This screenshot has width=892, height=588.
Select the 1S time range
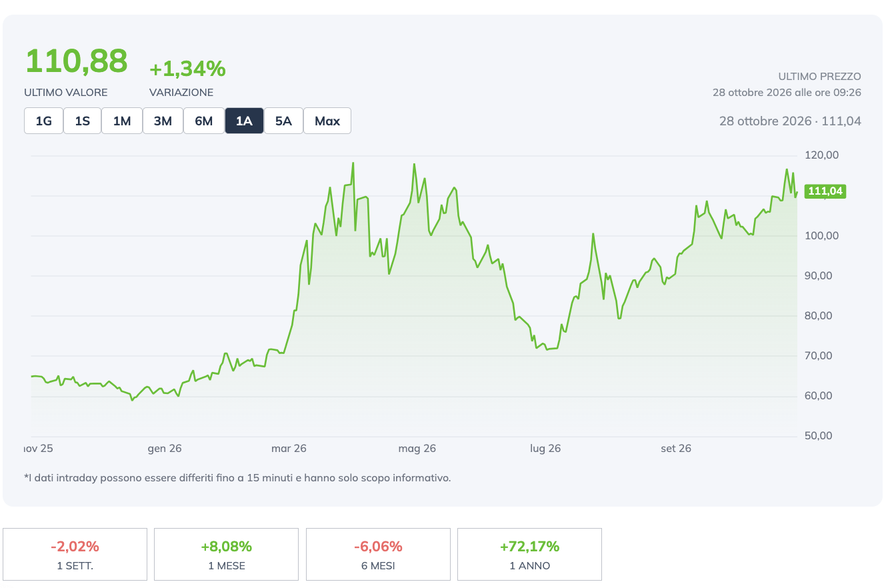tap(83, 121)
